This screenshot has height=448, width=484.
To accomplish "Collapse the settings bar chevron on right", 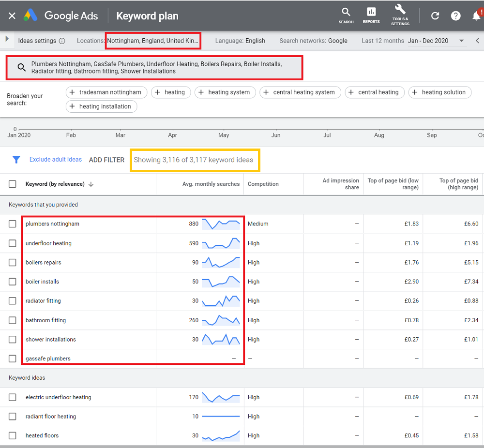I will pyautogui.click(x=477, y=41).
